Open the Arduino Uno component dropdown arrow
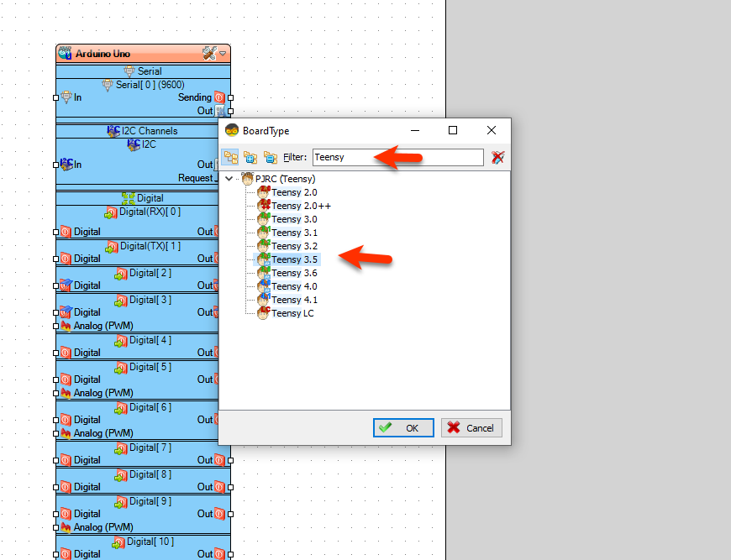Image resolution: width=731 pixels, height=560 pixels. tap(222, 51)
